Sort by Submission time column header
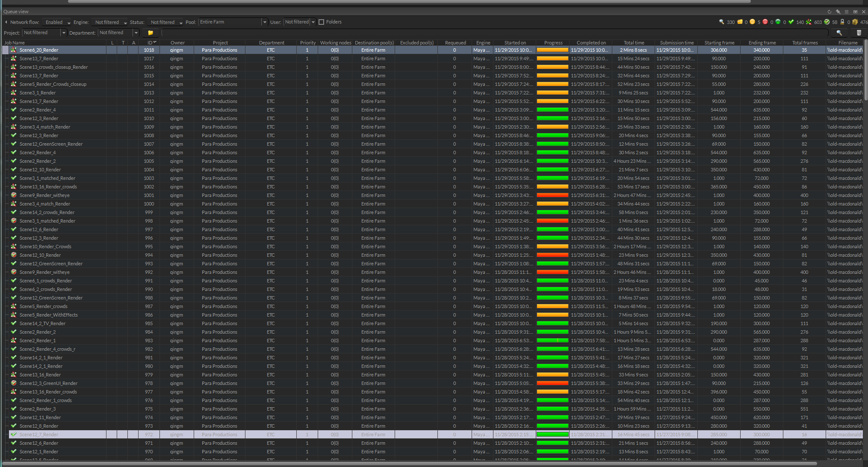 (677, 43)
